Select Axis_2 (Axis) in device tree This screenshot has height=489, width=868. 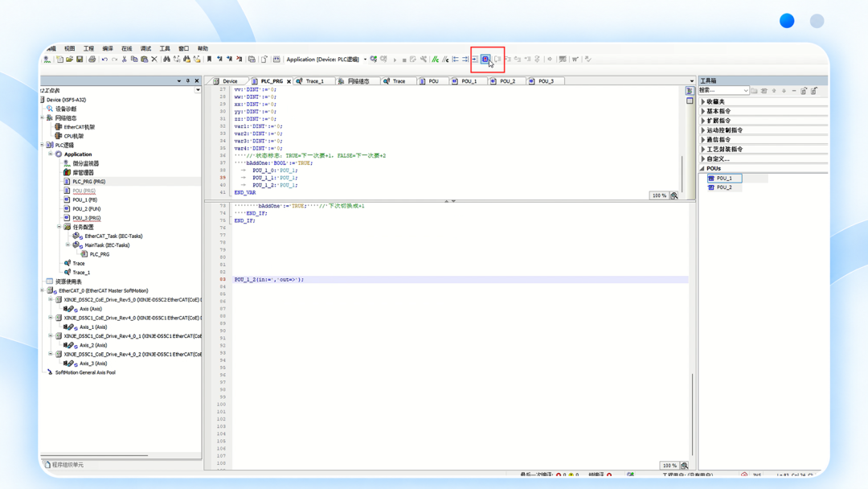[x=93, y=345]
